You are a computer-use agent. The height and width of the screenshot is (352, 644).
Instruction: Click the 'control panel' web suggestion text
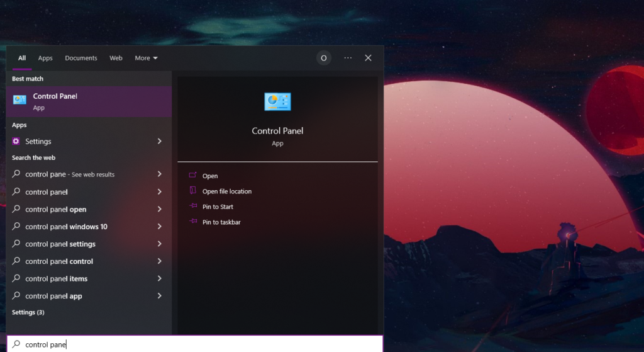pos(47,192)
